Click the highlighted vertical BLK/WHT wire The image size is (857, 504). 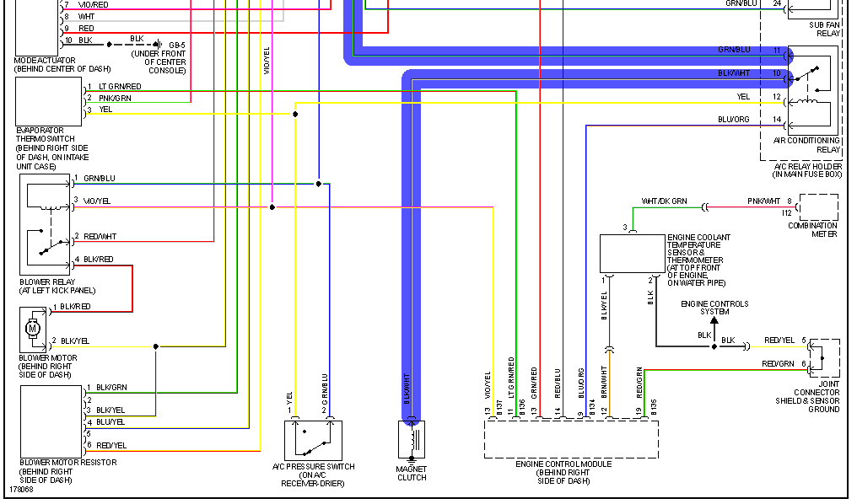[411, 253]
